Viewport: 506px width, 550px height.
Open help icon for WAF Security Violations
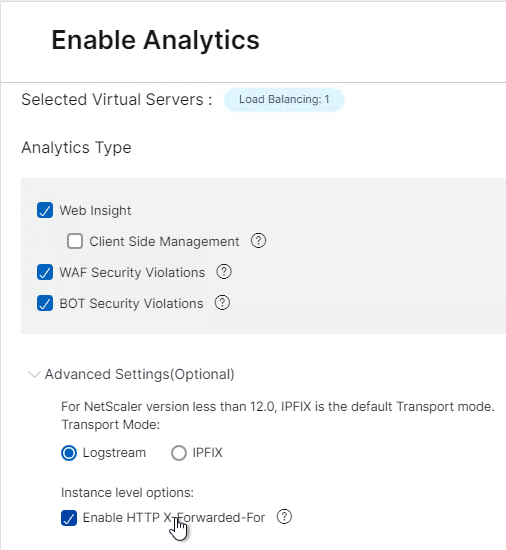click(x=224, y=272)
